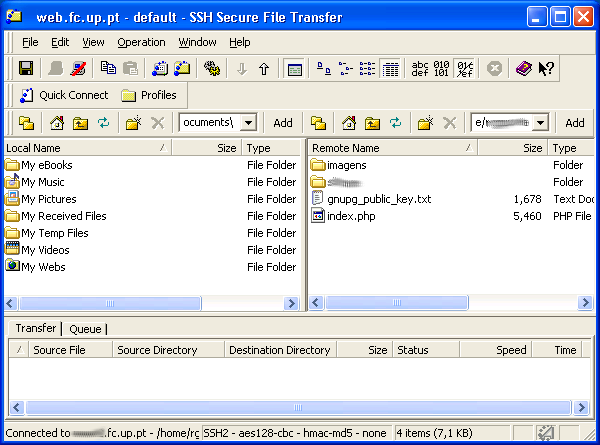Click local path field showing ocuments\

point(210,122)
